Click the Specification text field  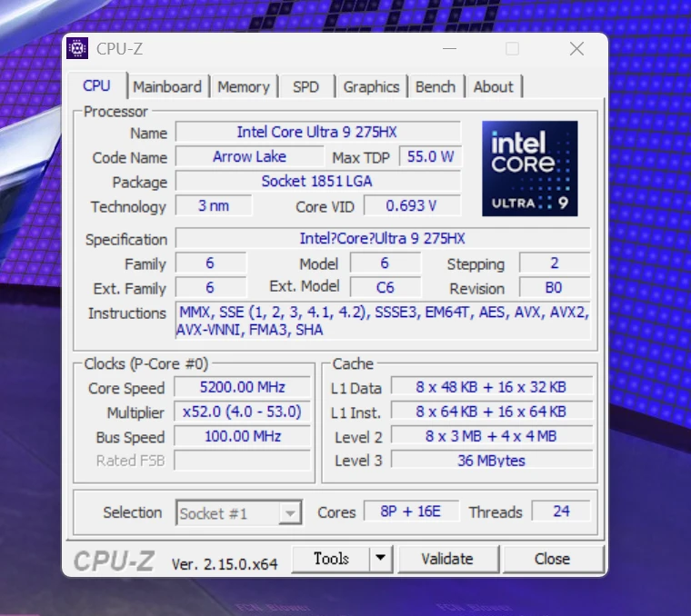point(382,239)
